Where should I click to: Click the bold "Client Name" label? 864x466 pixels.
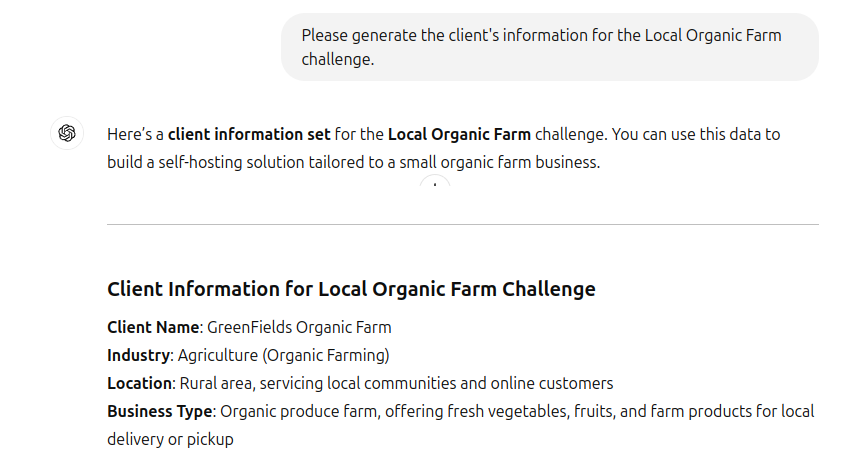click(153, 327)
